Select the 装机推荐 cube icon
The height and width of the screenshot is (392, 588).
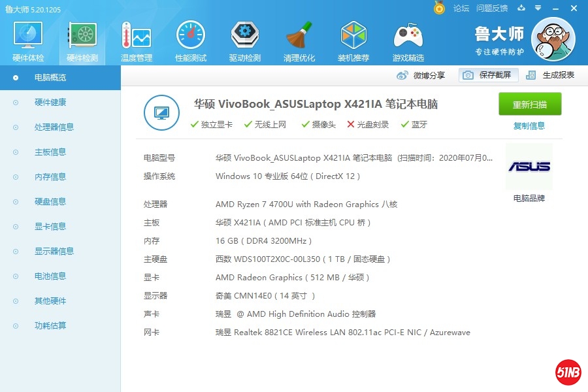[353, 35]
